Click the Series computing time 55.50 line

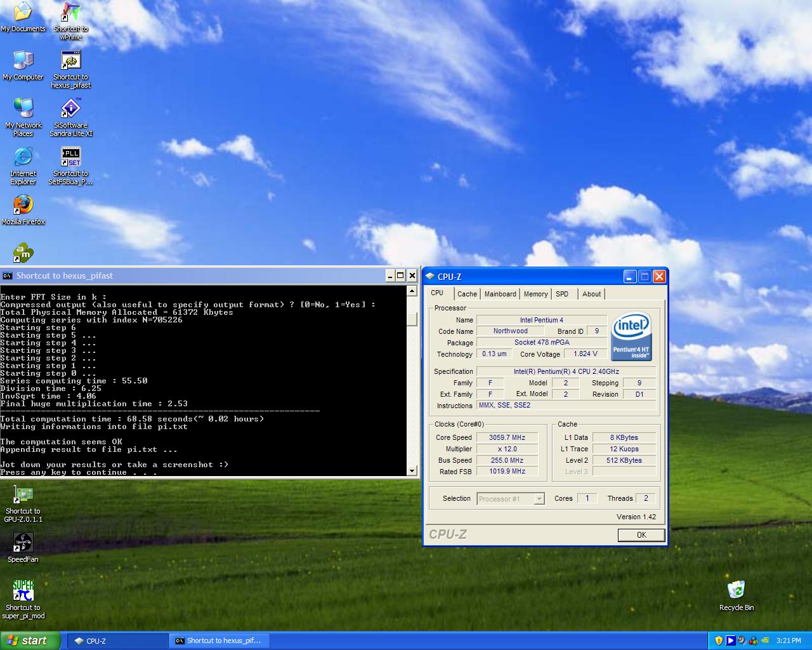(x=74, y=381)
